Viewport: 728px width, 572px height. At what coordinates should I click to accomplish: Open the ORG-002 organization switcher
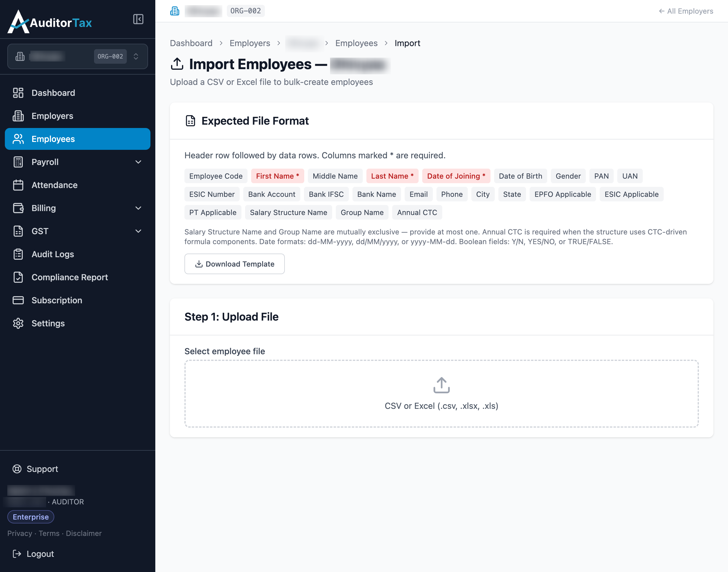click(x=77, y=56)
